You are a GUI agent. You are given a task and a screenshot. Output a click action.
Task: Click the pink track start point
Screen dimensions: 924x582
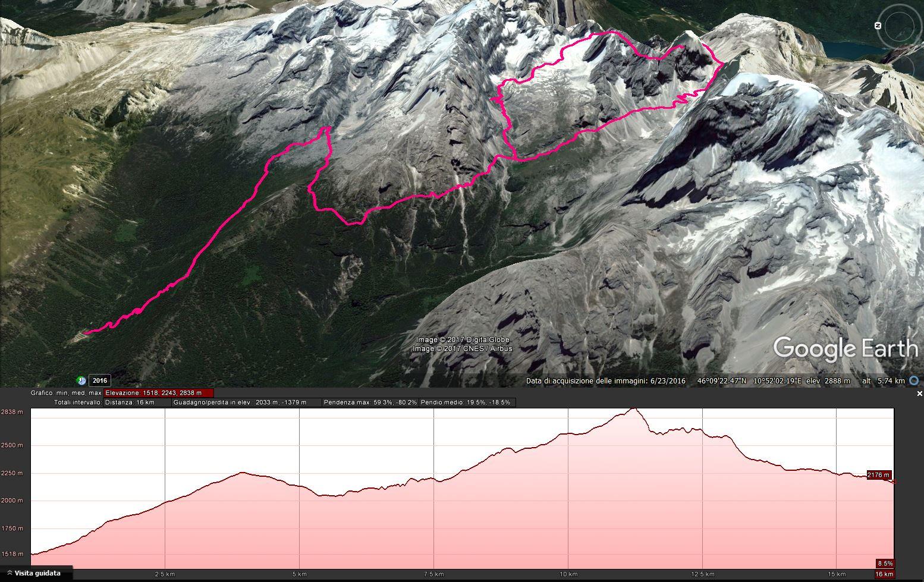(85, 333)
